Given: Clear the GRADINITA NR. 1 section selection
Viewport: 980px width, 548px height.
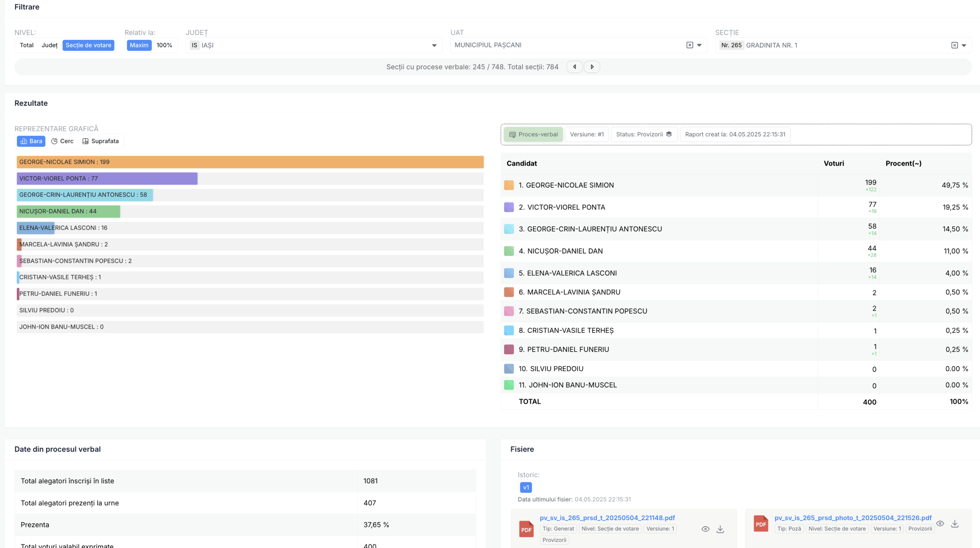Looking at the screenshot, I should 954,45.
